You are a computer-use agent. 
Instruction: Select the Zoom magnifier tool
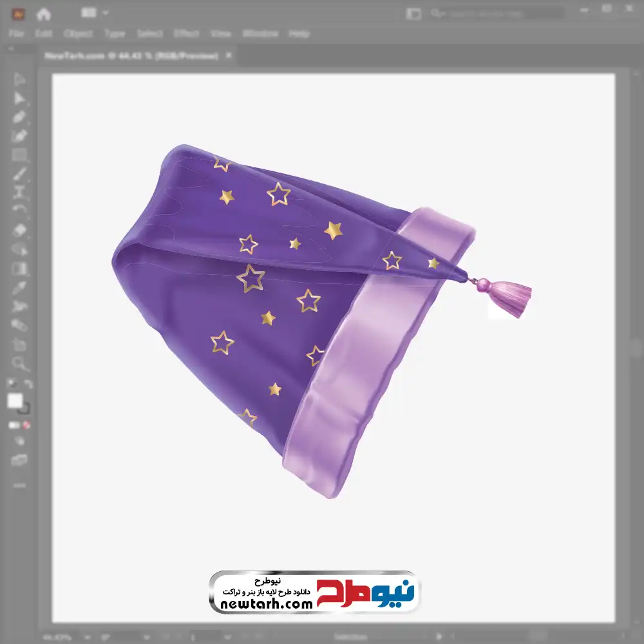click(19, 364)
